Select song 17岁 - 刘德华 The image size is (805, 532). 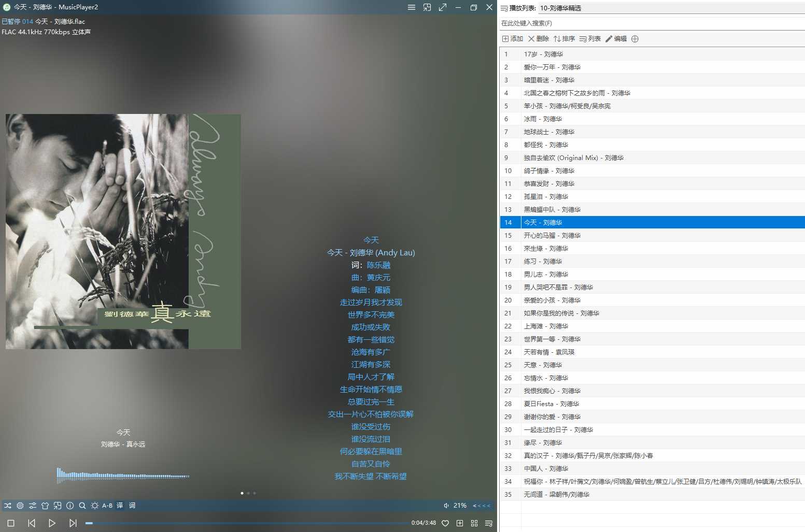pos(652,54)
